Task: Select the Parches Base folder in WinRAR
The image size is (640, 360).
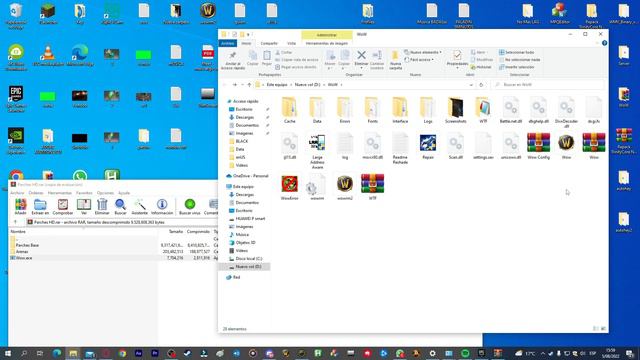Action: pyautogui.click(x=27, y=245)
